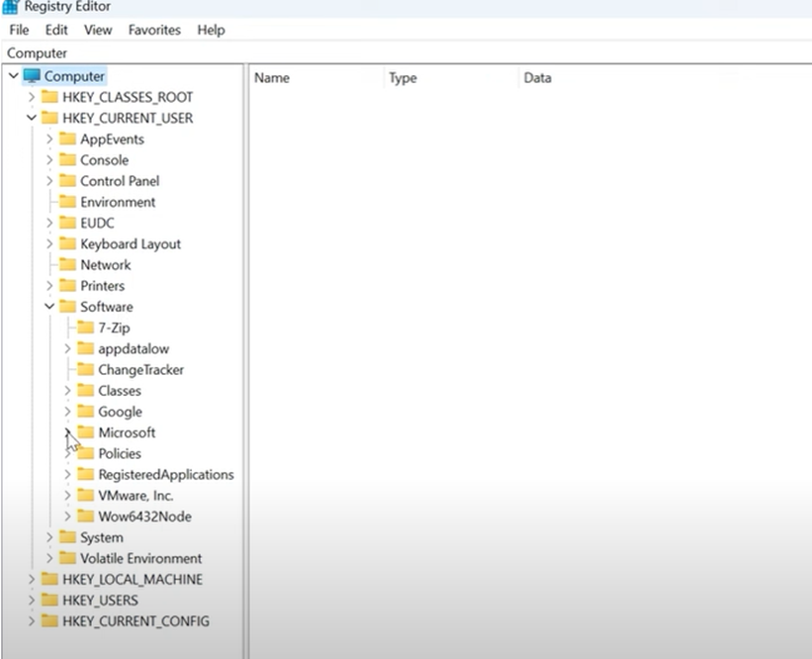Click the Policies key folder icon
Screen dimensions: 812x659
85,453
